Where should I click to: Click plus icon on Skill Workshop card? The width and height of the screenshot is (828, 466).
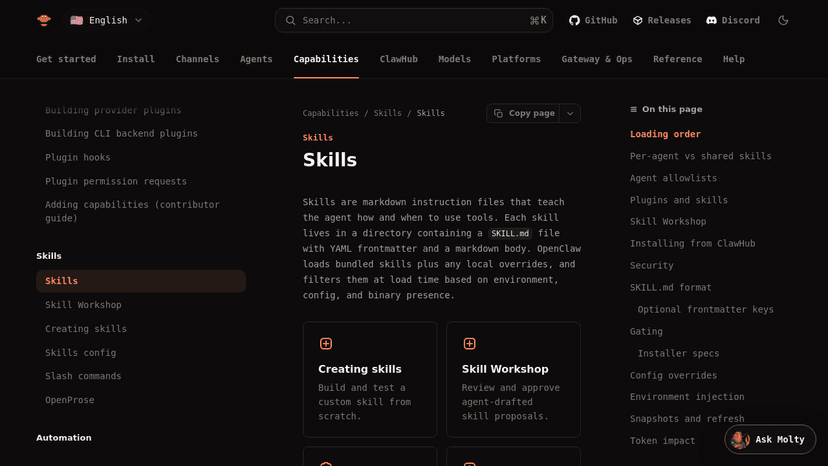(469, 343)
